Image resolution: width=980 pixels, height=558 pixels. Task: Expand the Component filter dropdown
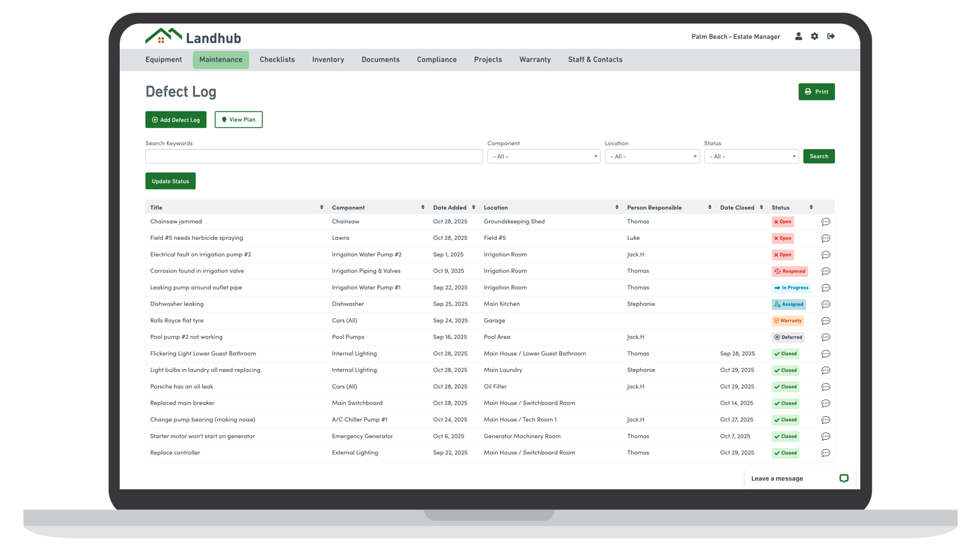click(x=543, y=157)
